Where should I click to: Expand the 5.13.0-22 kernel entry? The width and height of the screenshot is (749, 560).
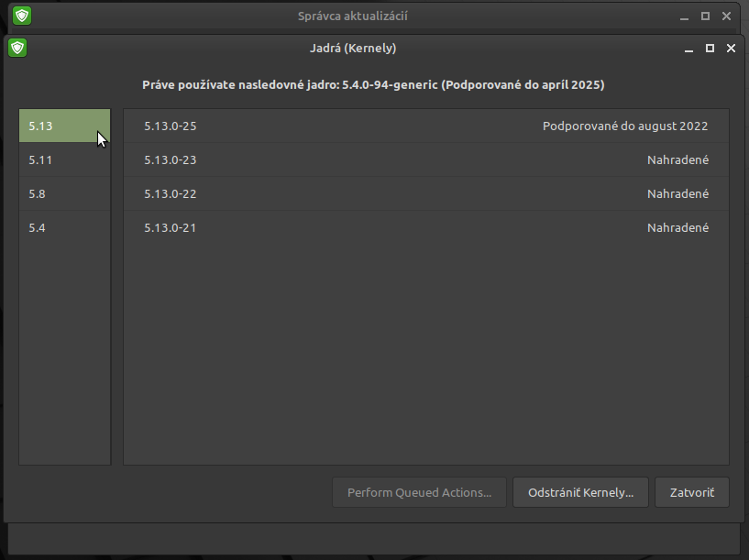pos(426,193)
